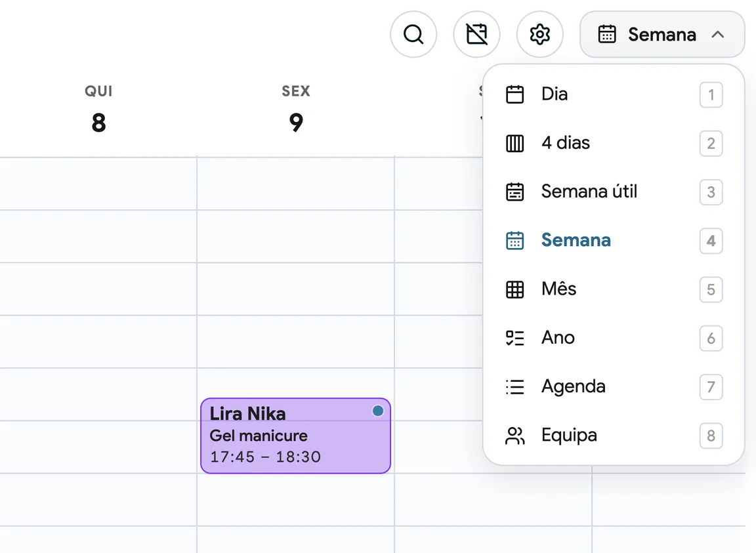Choose Semana útil view
This screenshot has width=756, height=553.
coord(614,192)
